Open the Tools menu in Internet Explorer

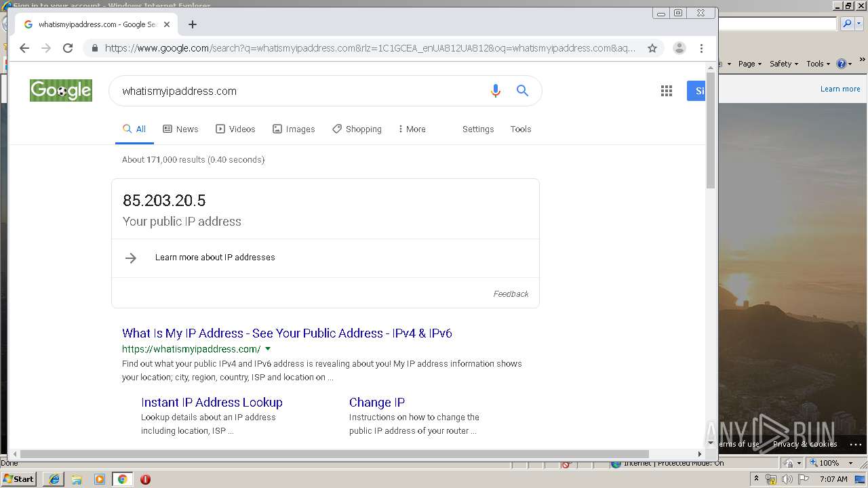pos(818,64)
